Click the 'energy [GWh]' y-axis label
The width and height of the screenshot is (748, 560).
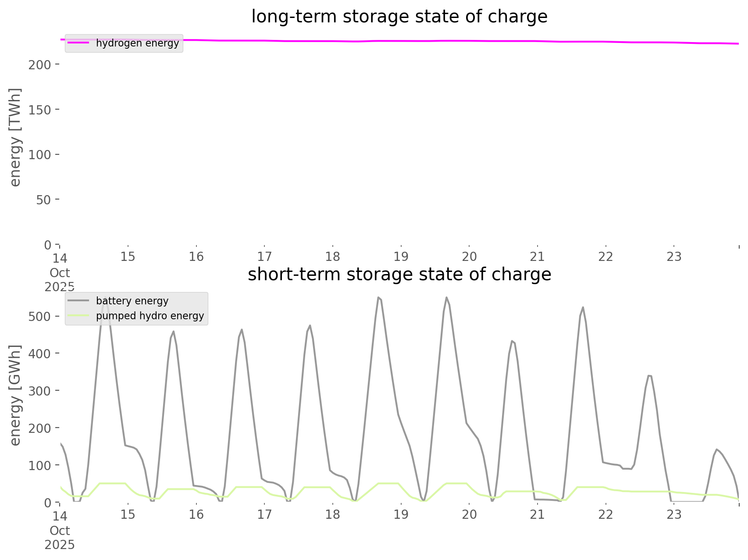coord(15,395)
